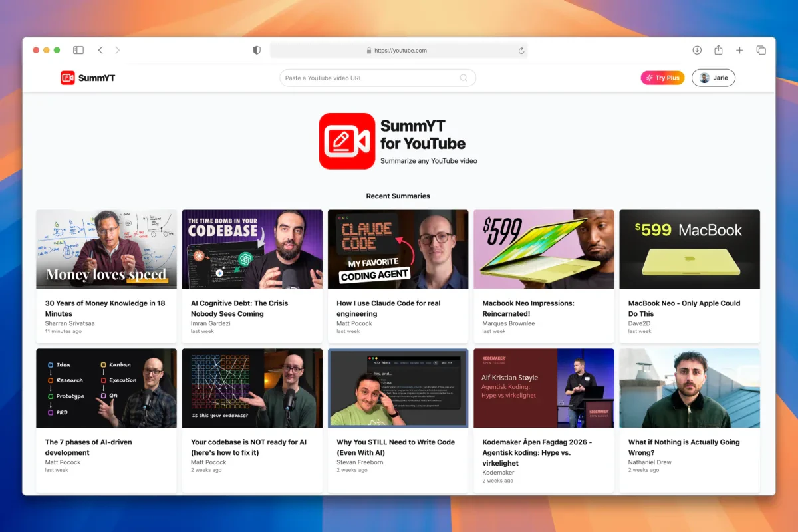Click the privacy shield icon in the toolbar
Viewport: 798px width, 532px height.
(x=256, y=50)
